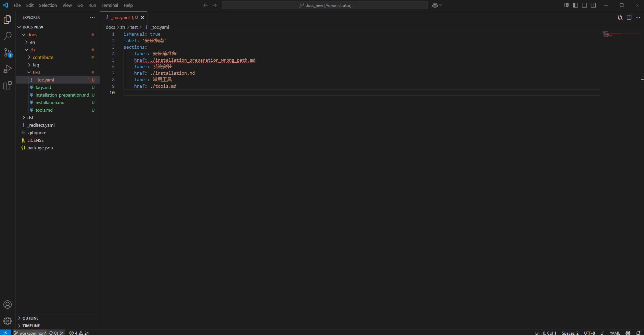
Task: Open the Source Control view
Action: tap(8, 52)
